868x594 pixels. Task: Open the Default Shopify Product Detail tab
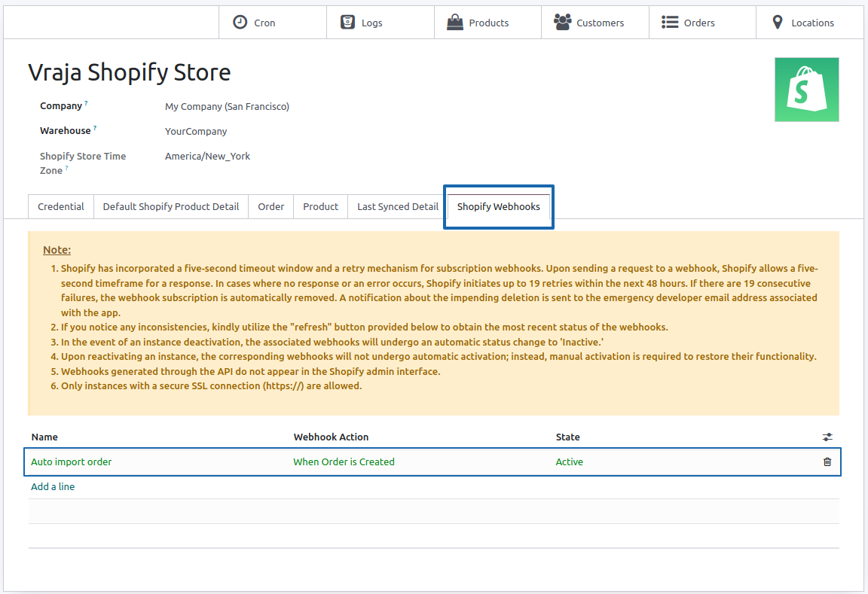pyautogui.click(x=171, y=207)
